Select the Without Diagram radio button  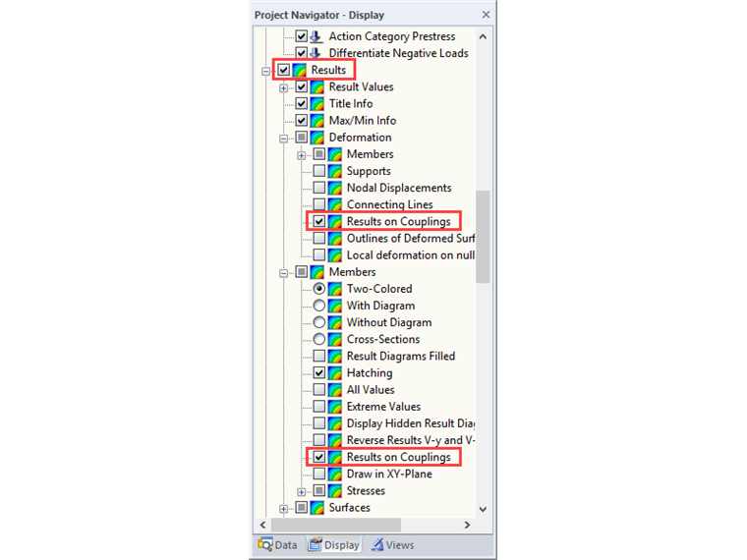click(x=319, y=322)
